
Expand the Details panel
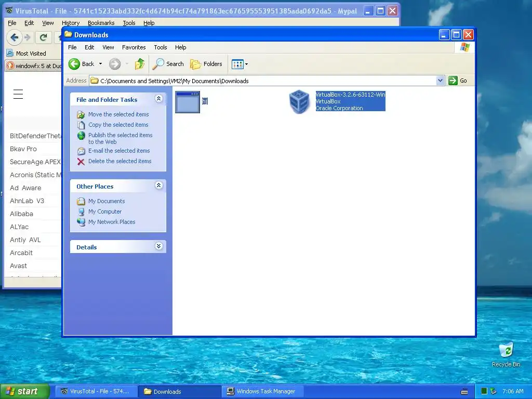(x=158, y=246)
